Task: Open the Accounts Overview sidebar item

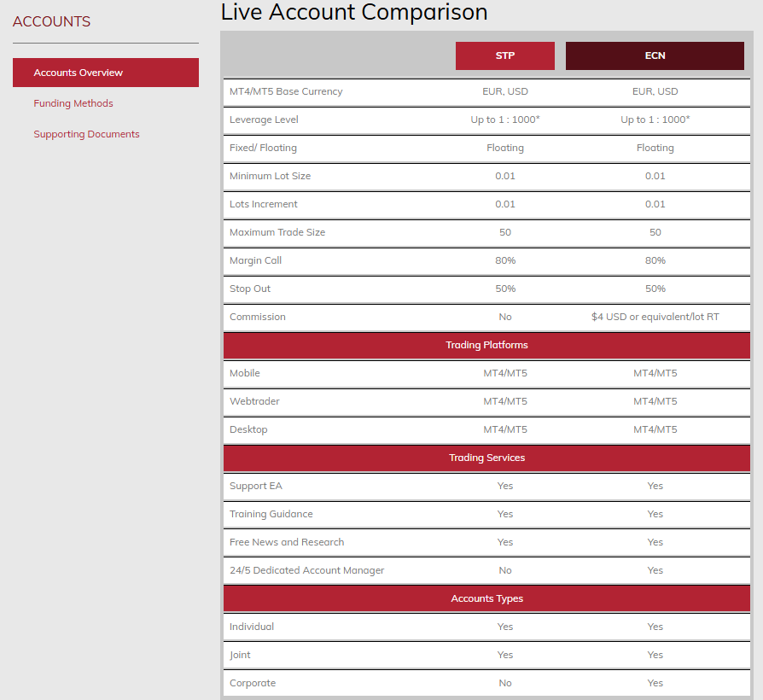Action: click(79, 73)
